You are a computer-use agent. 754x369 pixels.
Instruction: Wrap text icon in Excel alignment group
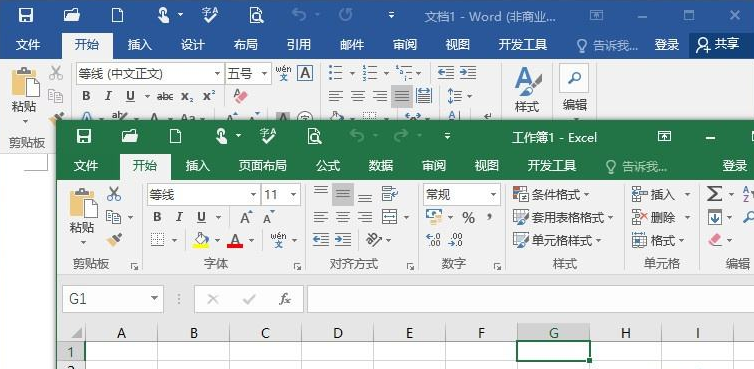(x=390, y=194)
